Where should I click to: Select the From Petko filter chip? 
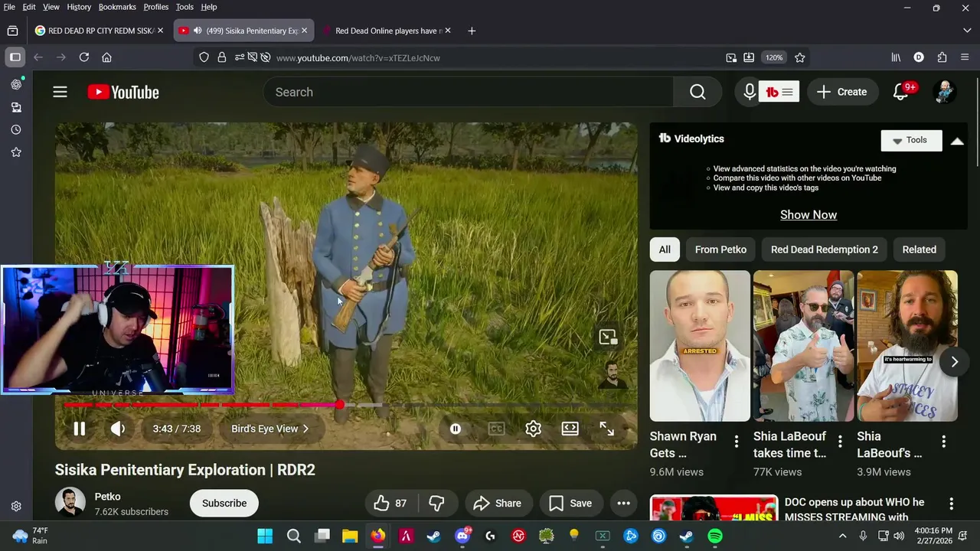720,249
